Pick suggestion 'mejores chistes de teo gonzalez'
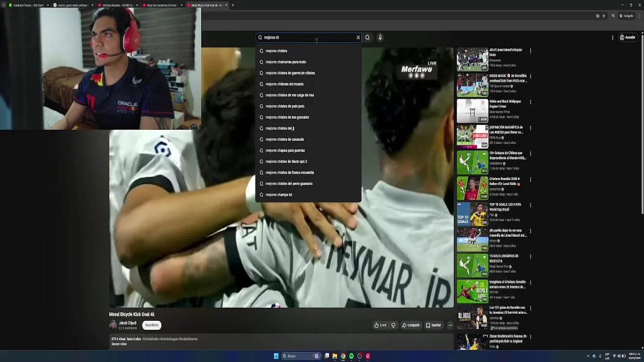Screen dimensions: 644x362 pos(308,117)
